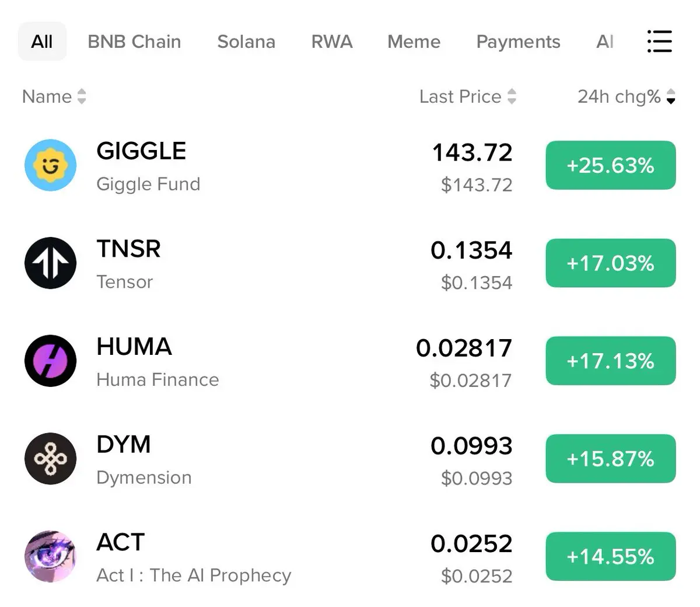Switch to the Meme tab
700x607 pixels.
click(x=414, y=41)
